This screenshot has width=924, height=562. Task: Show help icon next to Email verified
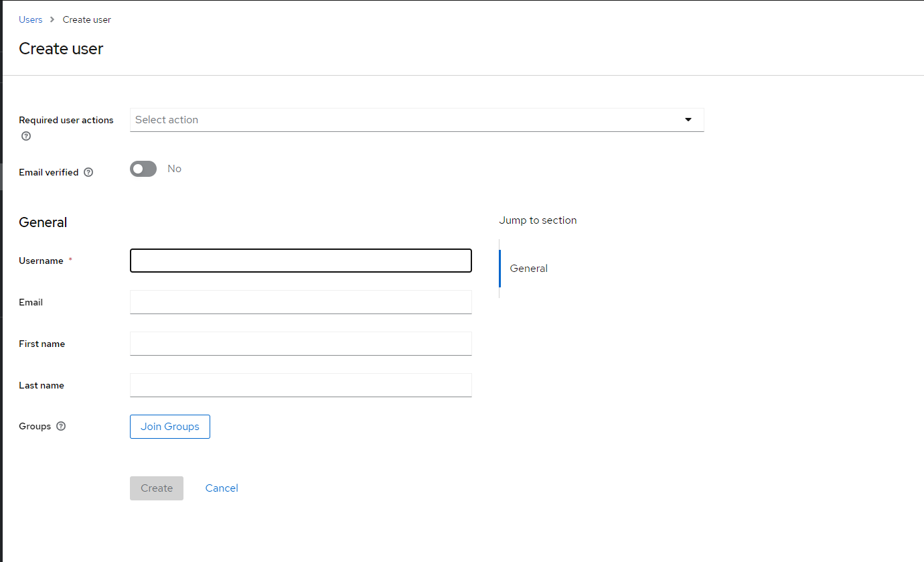click(x=88, y=172)
